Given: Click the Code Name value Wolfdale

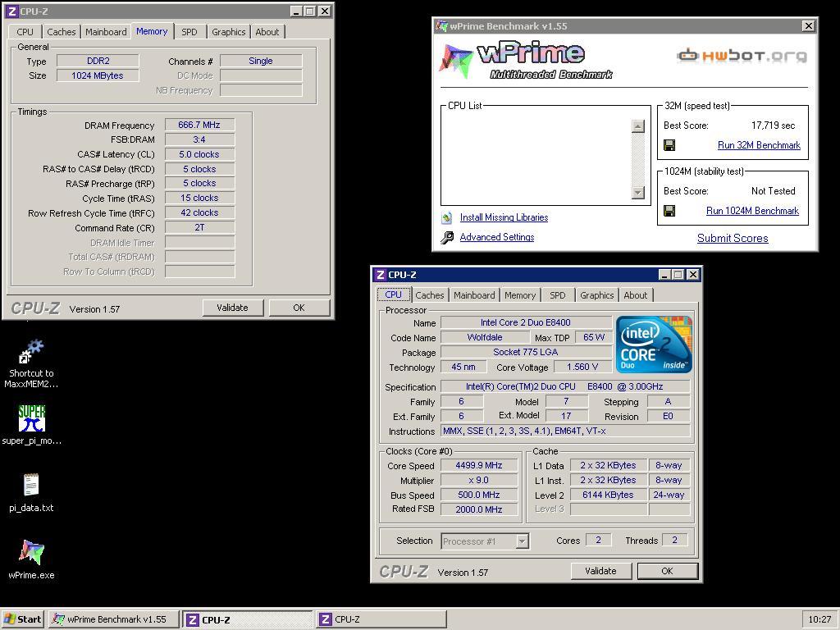Looking at the screenshot, I should [x=485, y=337].
